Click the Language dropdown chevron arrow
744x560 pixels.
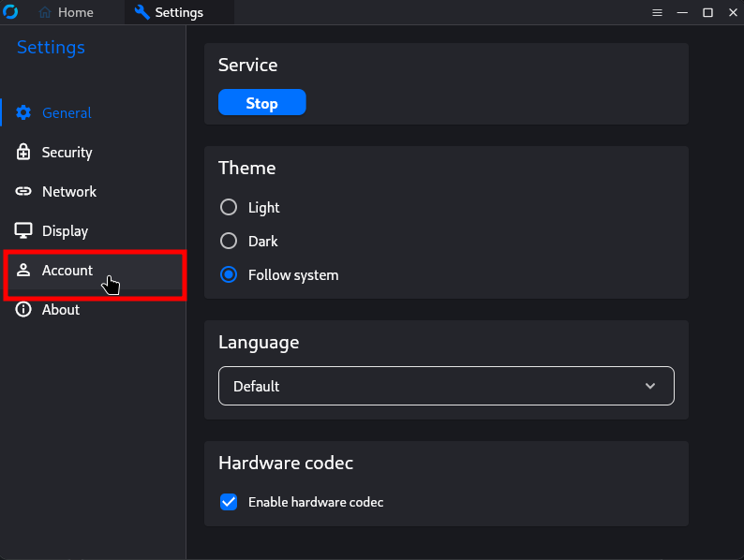click(650, 386)
